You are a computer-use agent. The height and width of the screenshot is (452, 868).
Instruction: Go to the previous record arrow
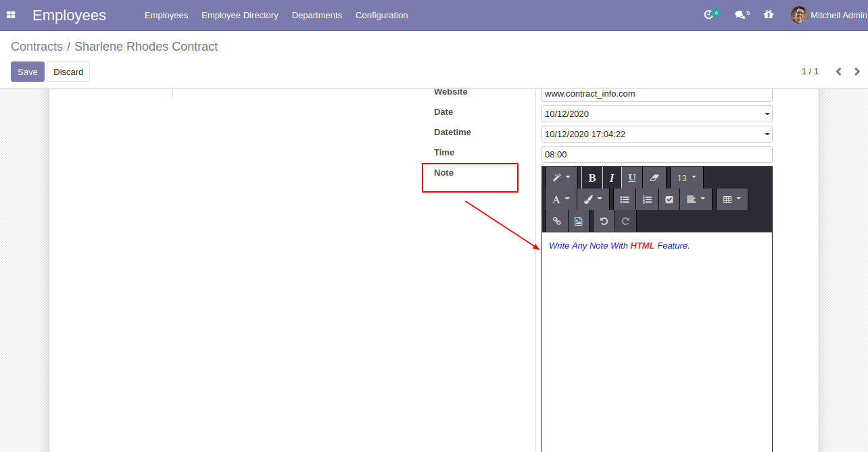click(838, 72)
